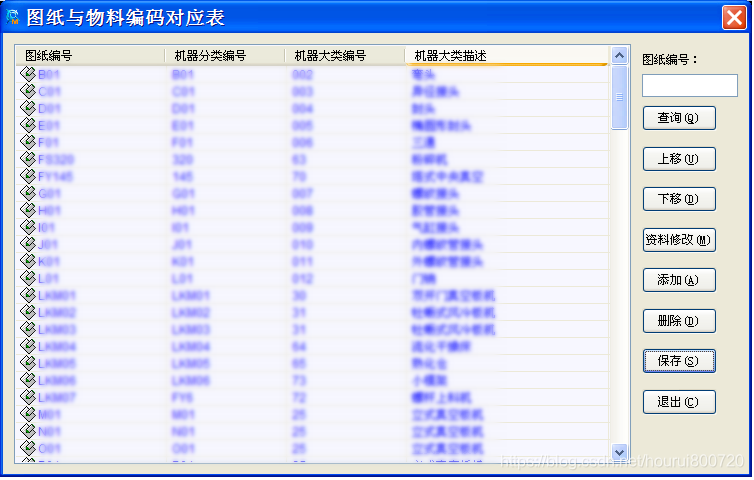This screenshot has height=480, width=754.
Task: Select the icon next to J01
Action: coord(28,244)
